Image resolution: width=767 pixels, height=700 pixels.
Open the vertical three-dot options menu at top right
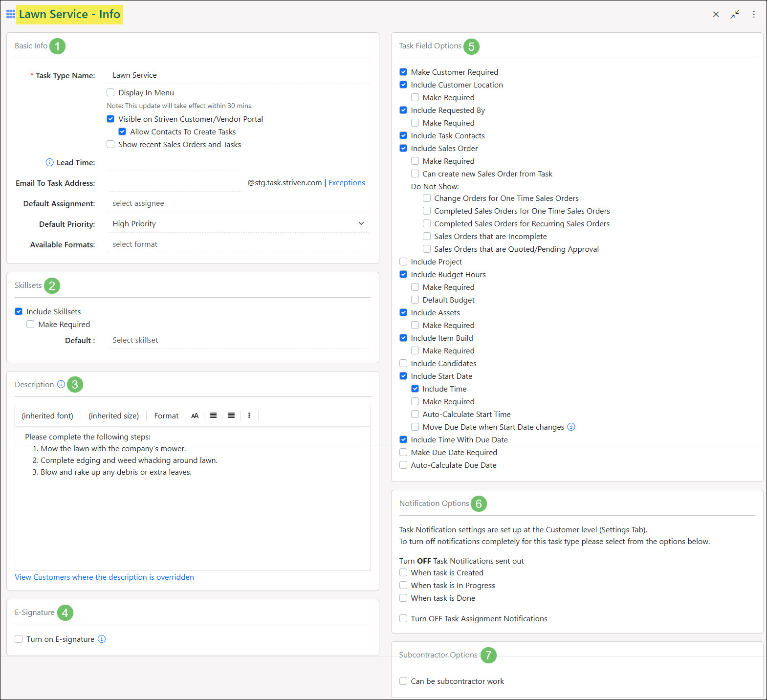754,14
